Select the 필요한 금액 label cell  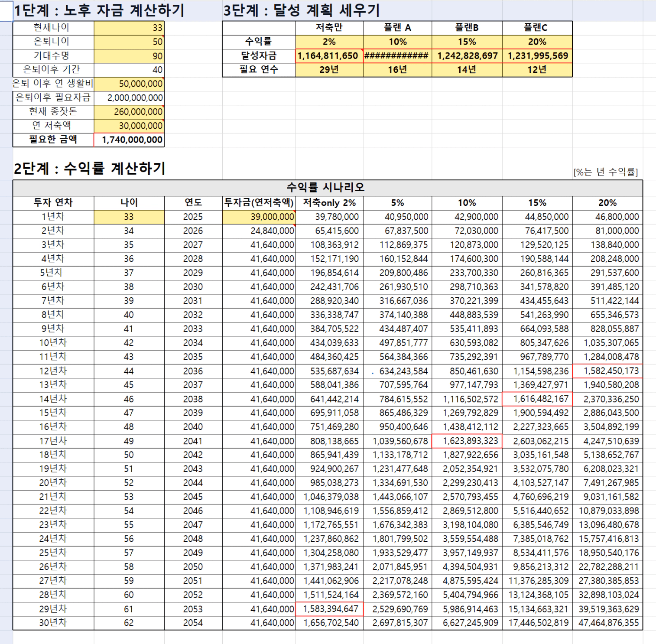(x=53, y=140)
